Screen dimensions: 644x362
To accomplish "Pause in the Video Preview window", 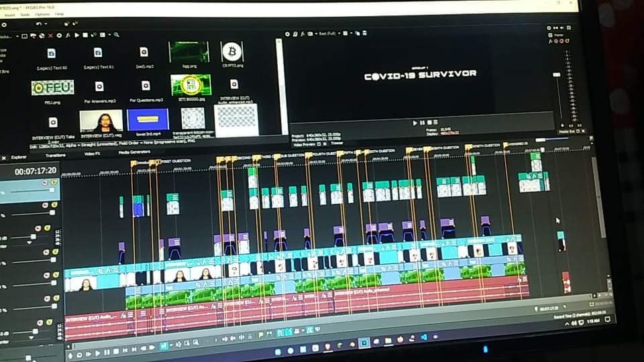I will coord(422,123).
